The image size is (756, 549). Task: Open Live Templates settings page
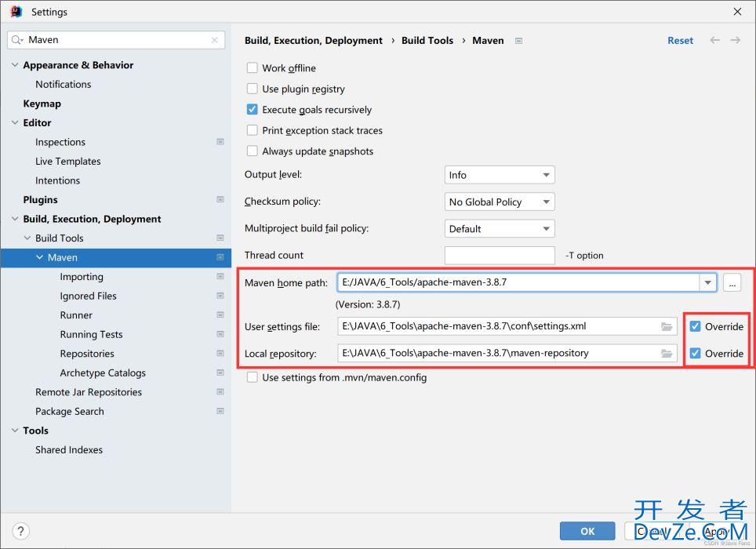point(68,162)
